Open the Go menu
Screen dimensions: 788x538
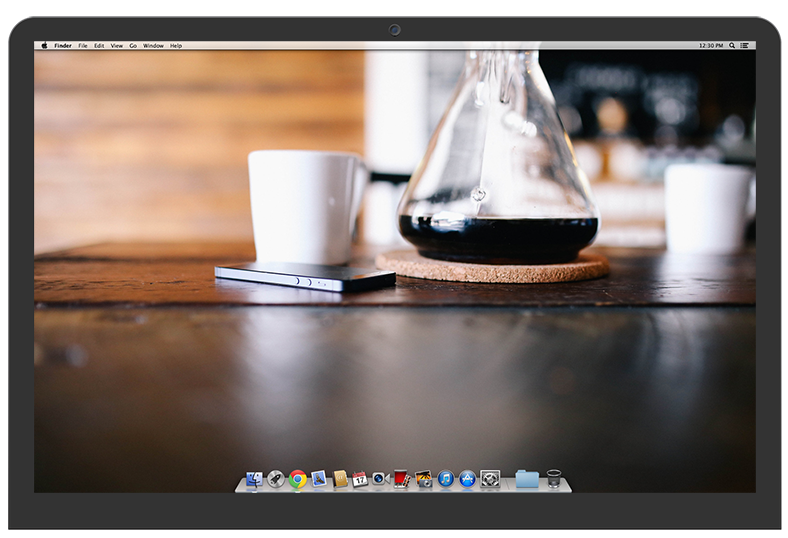pos(133,46)
